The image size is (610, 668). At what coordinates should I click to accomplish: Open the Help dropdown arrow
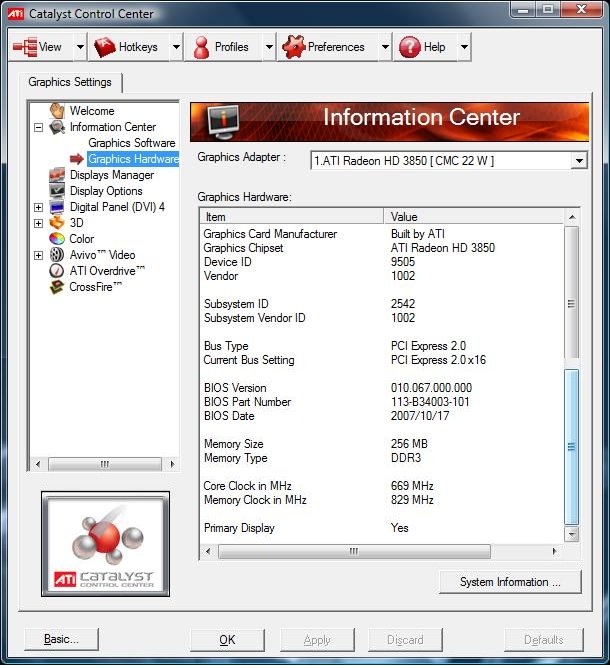click(464, 47)
